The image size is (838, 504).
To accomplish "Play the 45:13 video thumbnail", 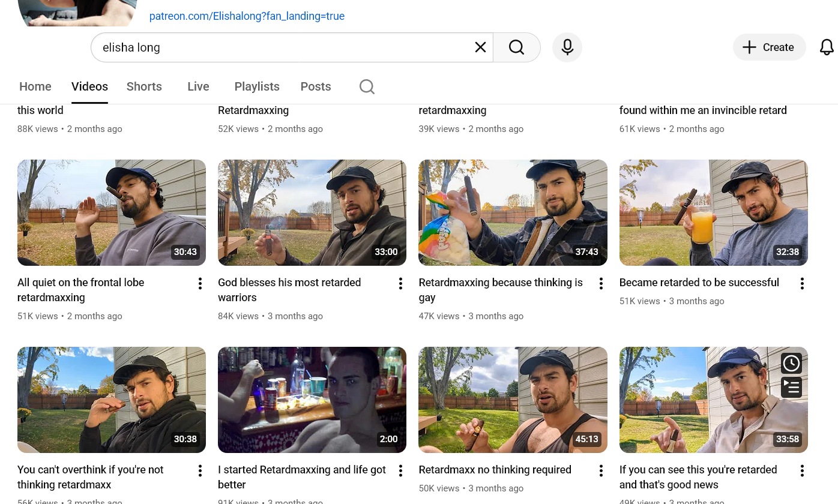I will (x=513, y=400).
